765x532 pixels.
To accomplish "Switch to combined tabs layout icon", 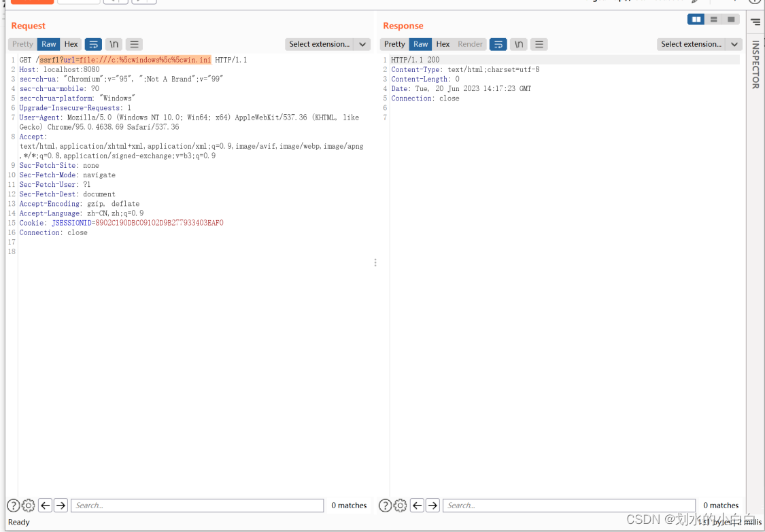I will [x=731, y=20].
